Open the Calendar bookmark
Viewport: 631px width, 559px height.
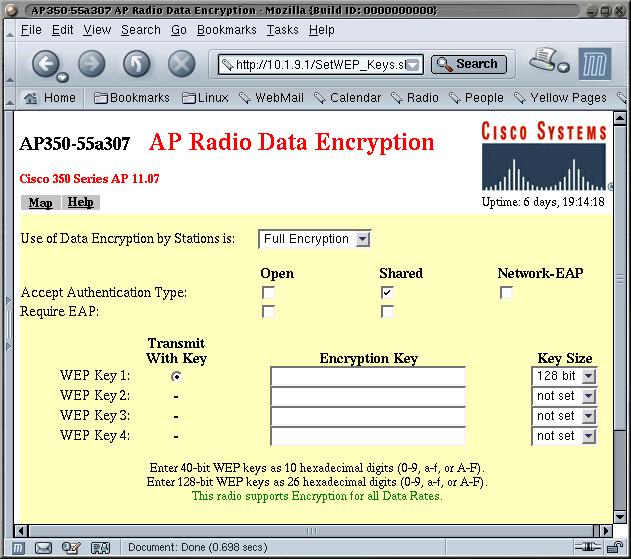pos(347,98)
